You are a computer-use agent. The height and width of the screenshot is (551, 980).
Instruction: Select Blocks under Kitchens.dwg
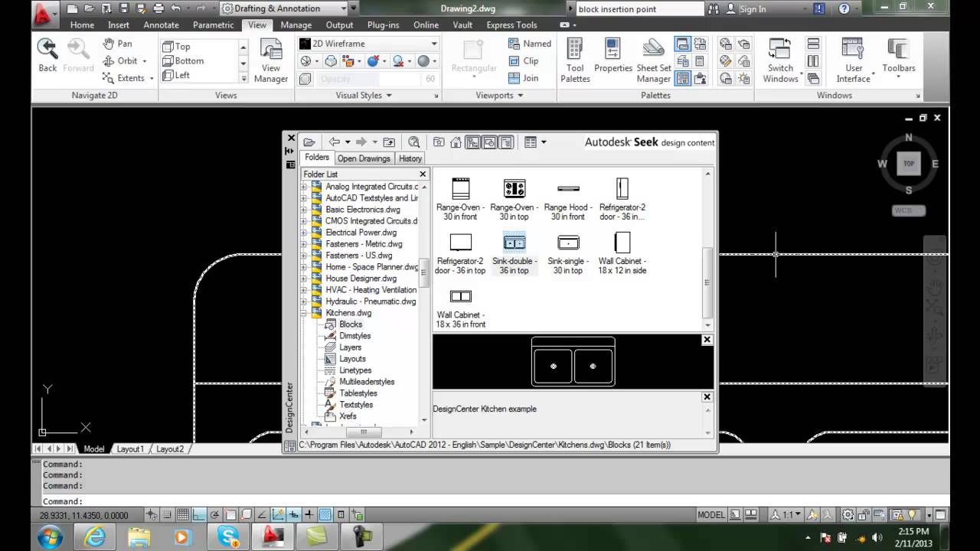point(351,324)
